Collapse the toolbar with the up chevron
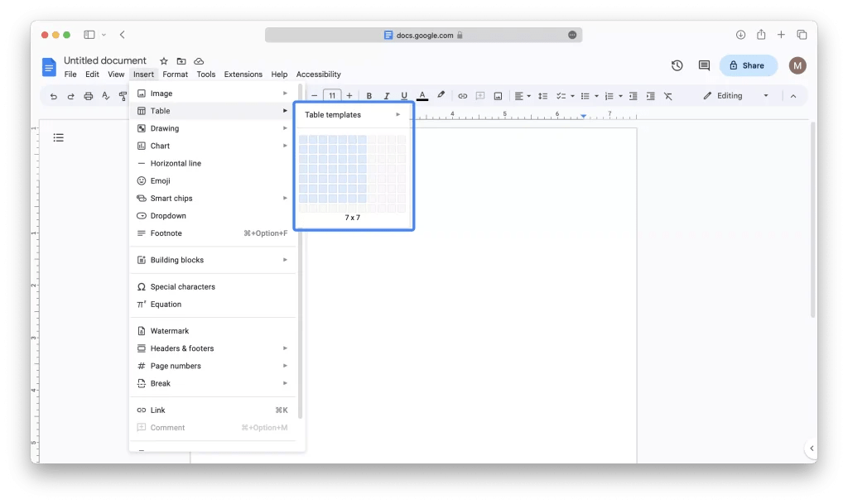Image resolution: width=848 pixels, height=504 pixels. tap(793, 96)
